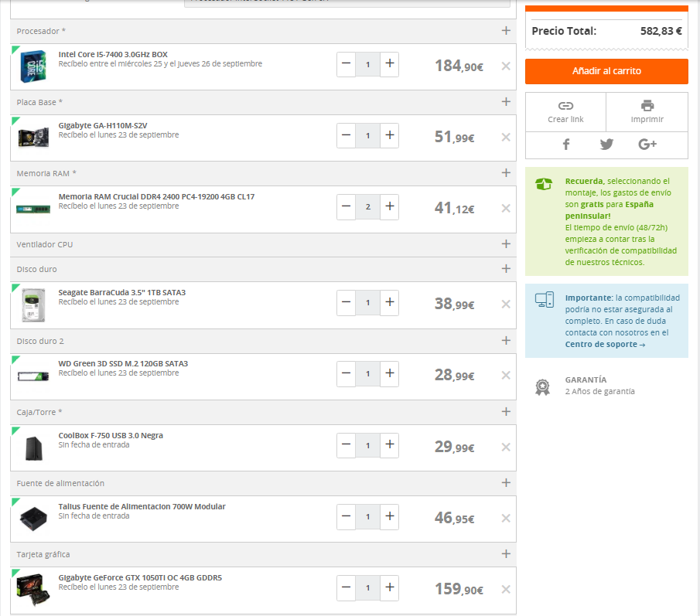Increase Intel Core i5-7400 quantity
Viewport: 700px width, 616px height.
(x=389, y=64)
